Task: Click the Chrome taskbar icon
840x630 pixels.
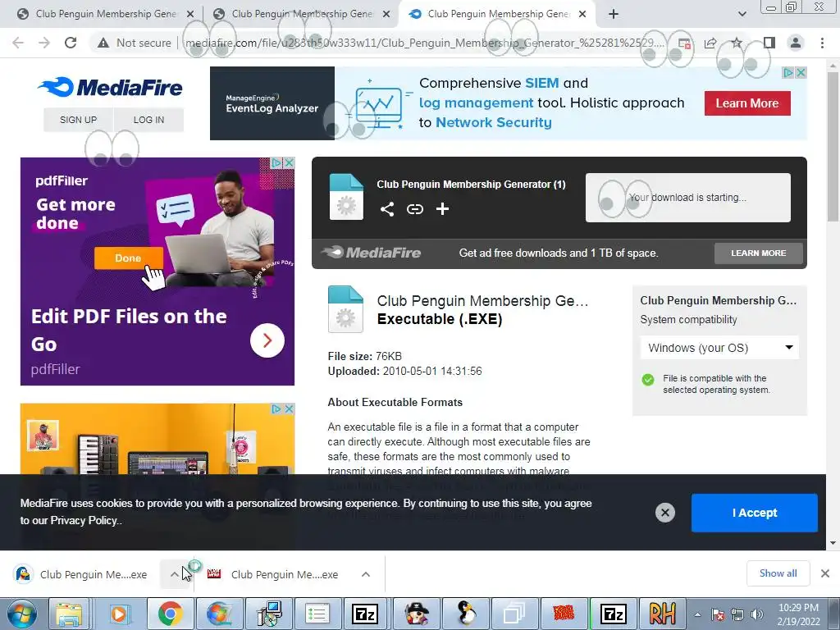Action: click(x=170, y=614)
